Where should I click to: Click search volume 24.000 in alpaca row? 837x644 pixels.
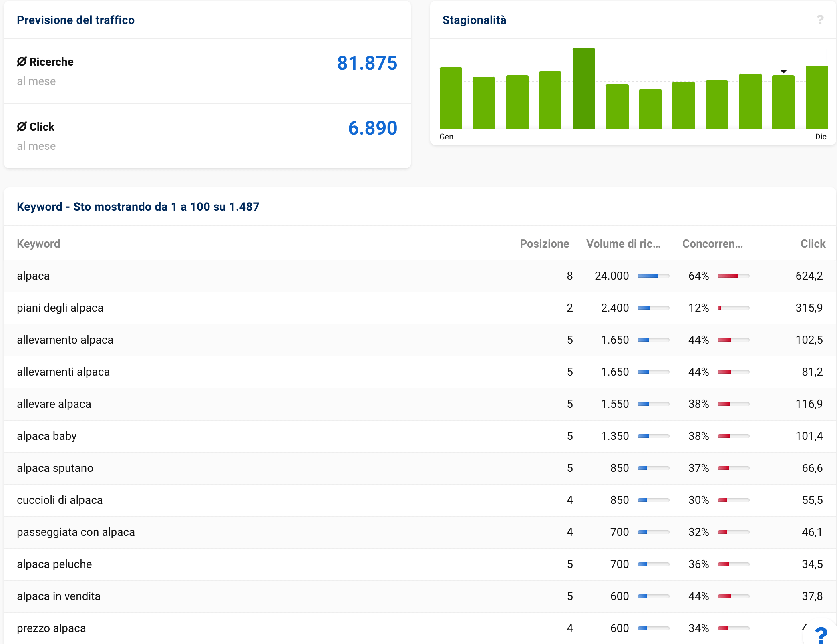612,276
